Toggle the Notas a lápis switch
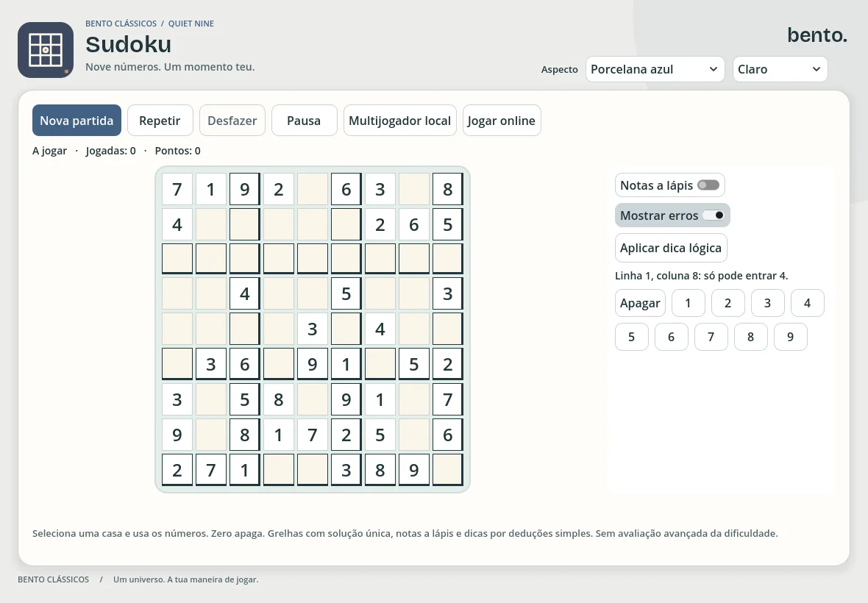Screen dimensions: 868x603 pyautogui.click(x=708, y=185)
